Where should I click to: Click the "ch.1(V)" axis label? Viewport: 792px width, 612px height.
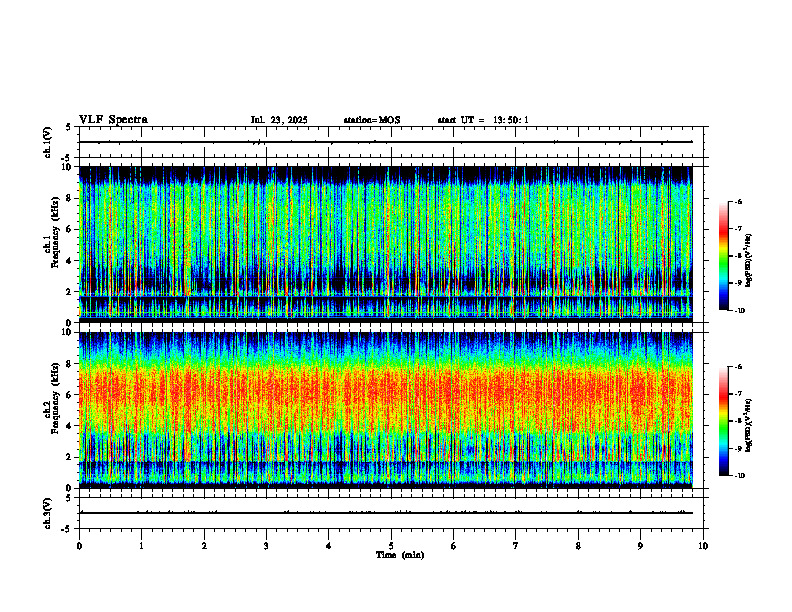(x=47, y=142)
